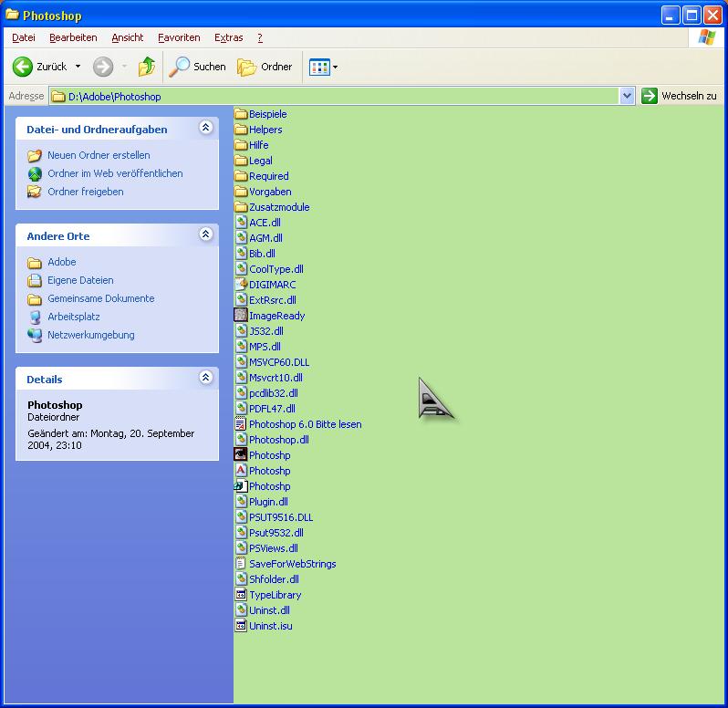Select the Photoshp HTML document icon
This screenshot has height=708, width=728.
pos(241,485)
